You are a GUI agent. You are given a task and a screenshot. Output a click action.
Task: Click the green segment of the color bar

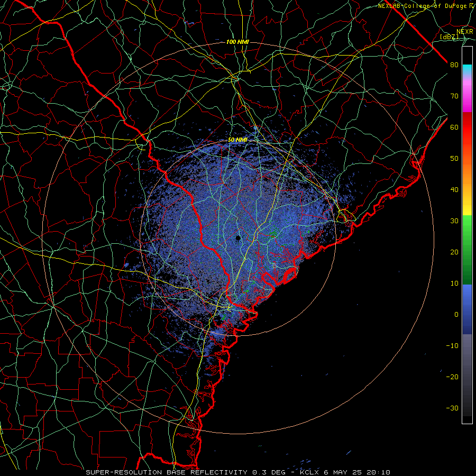(467, 250)
